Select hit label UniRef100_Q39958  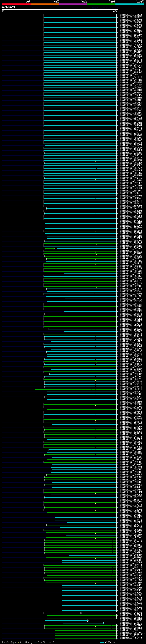pos(131,294)
